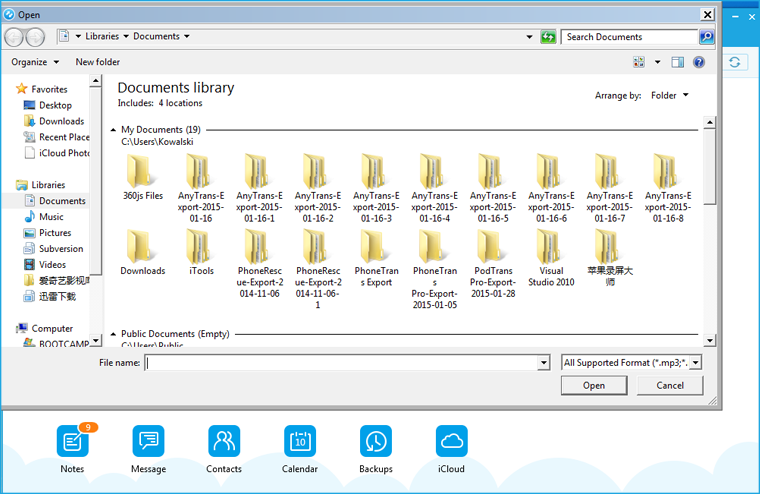Click the help question mark icon
The image size is (760, 494).
(x=699, y=62)
